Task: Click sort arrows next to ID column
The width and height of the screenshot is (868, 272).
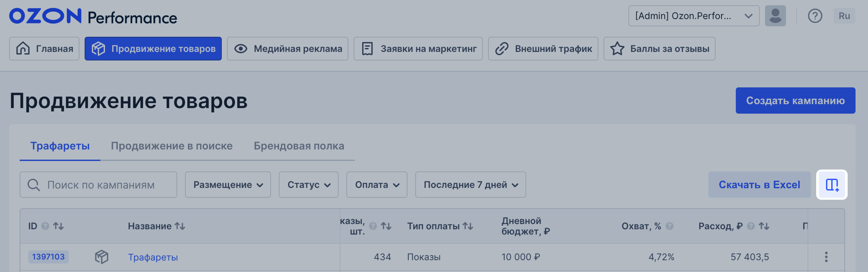Action: coord(58,226)
